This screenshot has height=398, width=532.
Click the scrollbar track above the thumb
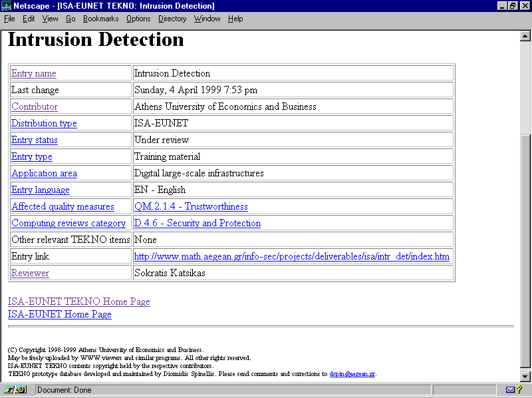pos(525,89)
